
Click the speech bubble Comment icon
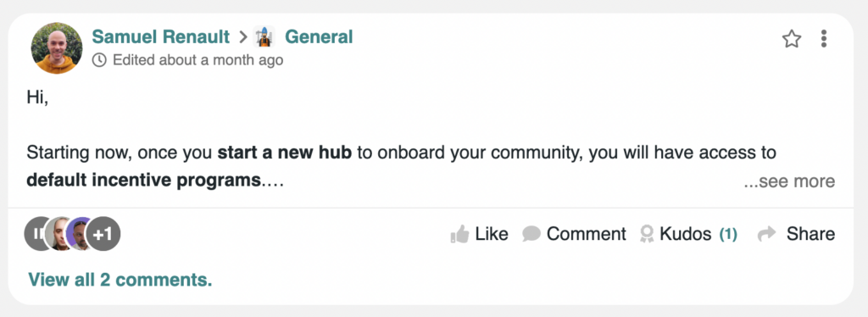pos(531,234)
